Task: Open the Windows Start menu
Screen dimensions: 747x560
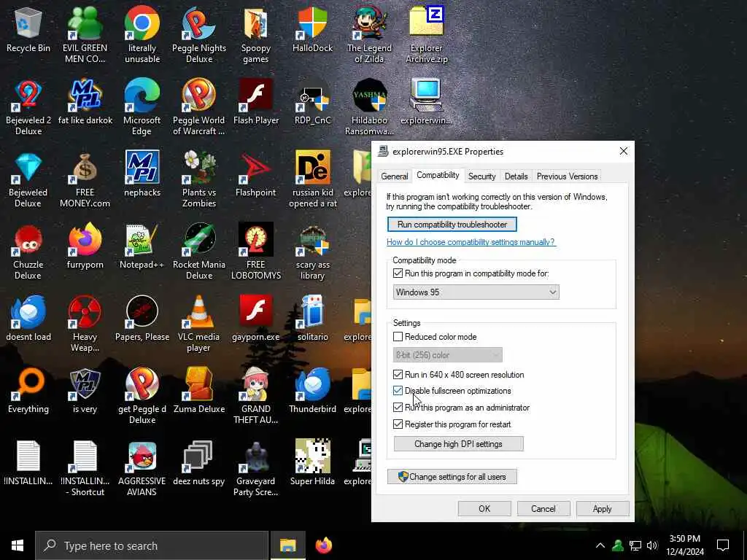Action: [18, 545]
